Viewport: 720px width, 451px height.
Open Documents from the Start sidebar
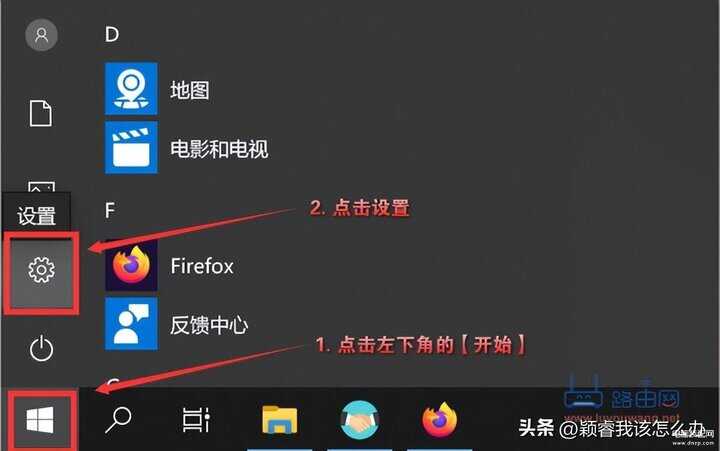tap(41, 113)
